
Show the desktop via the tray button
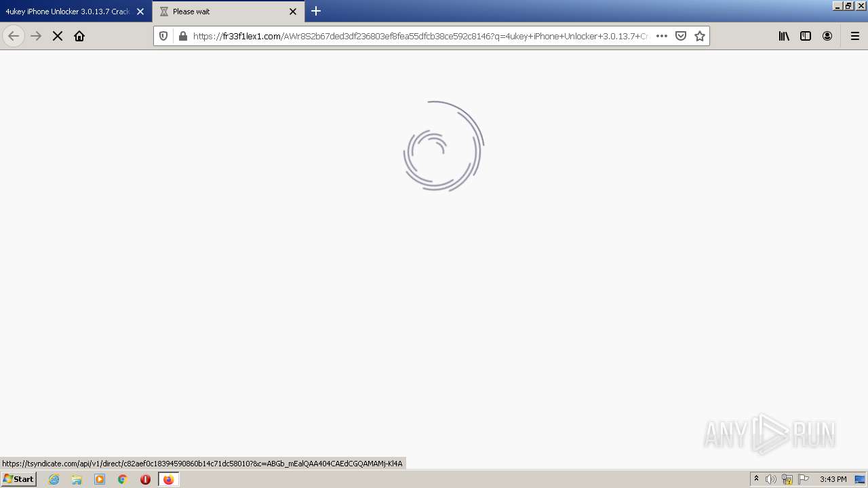click(x=861, y=479)
